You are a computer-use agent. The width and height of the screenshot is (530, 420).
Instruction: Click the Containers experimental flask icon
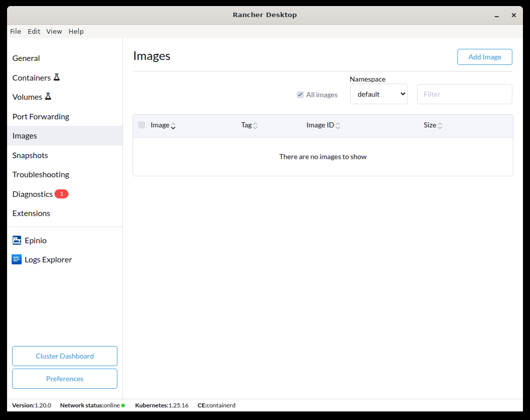(56, 78)
